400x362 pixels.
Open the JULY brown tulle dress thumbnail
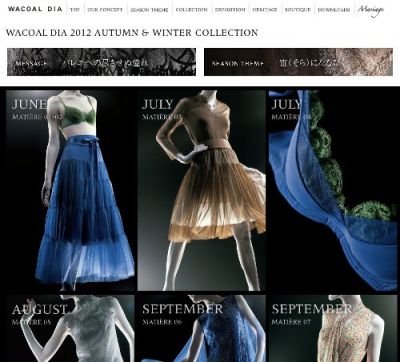(x=202, y=190)
